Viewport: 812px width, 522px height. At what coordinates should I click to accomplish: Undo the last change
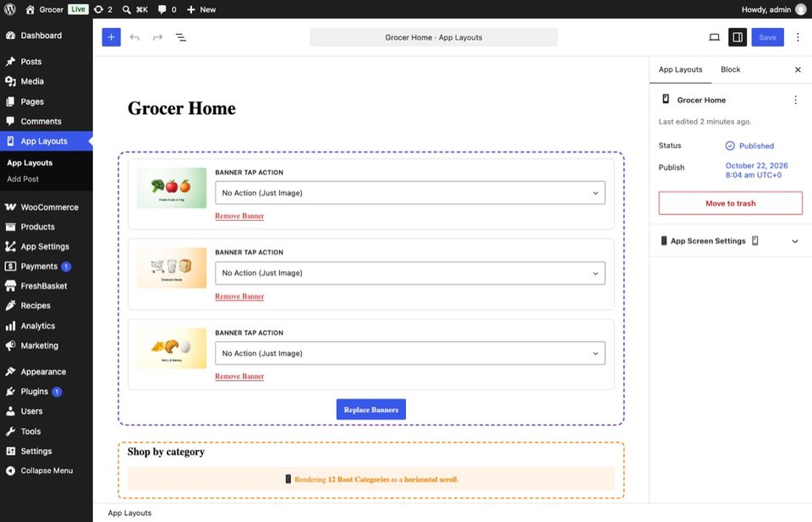134,37
